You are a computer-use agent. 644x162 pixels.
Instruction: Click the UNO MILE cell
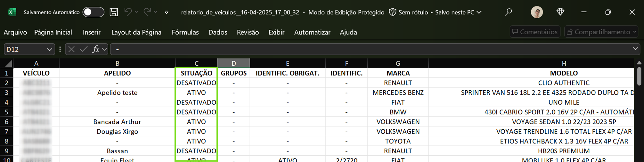531,102
